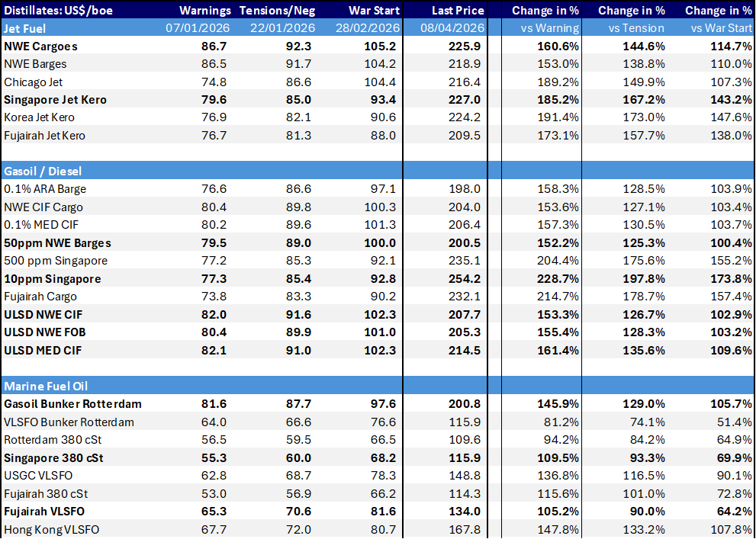This screenshot has width=756, height=539.
Task: Click Singapore 380 cSt value 69.9%
Action: tap(734, 458)
